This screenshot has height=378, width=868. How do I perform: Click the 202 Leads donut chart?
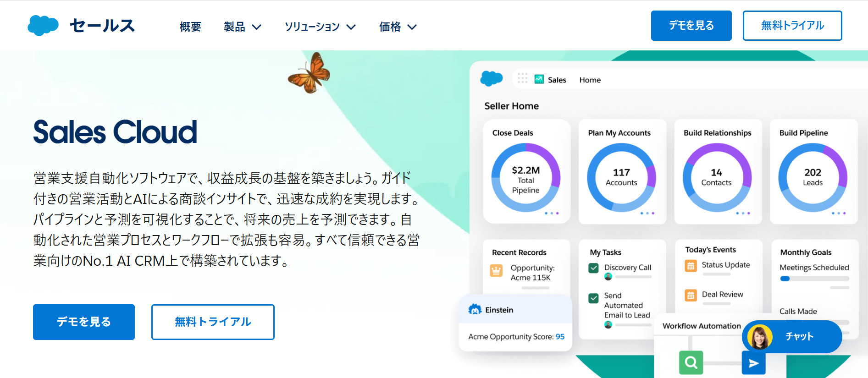(813, 178)
